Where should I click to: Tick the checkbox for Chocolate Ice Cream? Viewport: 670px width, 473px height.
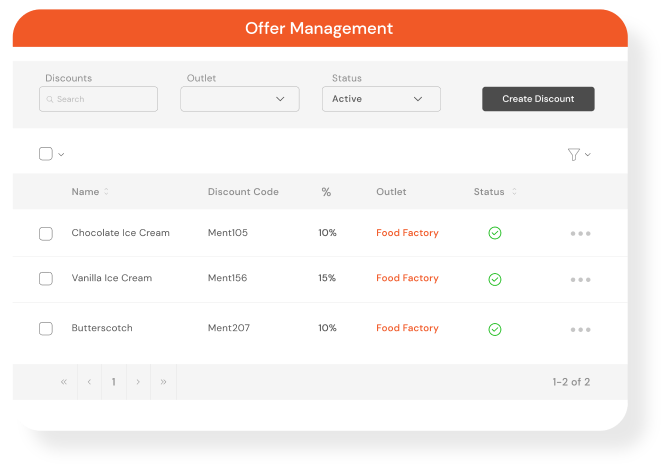(46, 234)
